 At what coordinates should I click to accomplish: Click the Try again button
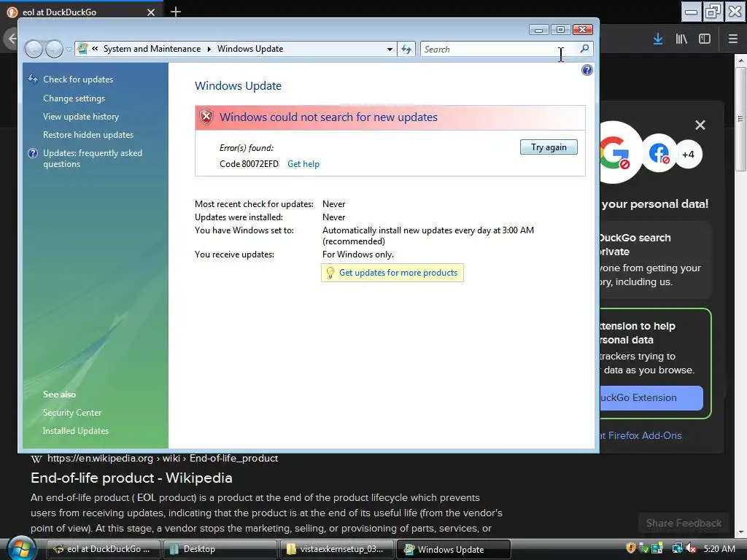click(549, 147)
